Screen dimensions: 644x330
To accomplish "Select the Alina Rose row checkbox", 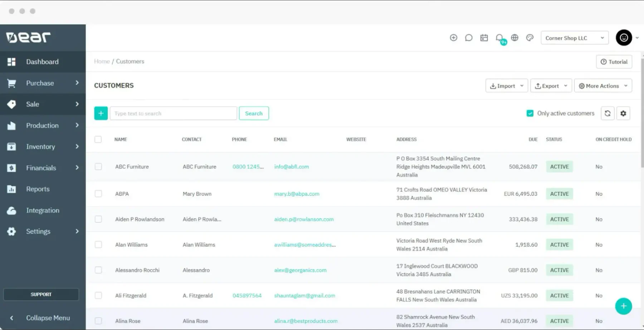I will pyautogui.click(x=98, y=321).
